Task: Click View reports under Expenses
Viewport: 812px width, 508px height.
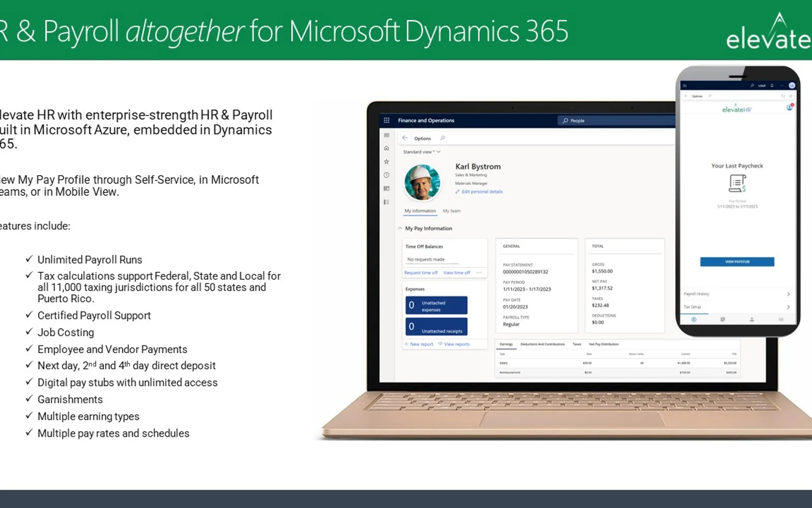Action: (x=454, y=344)
